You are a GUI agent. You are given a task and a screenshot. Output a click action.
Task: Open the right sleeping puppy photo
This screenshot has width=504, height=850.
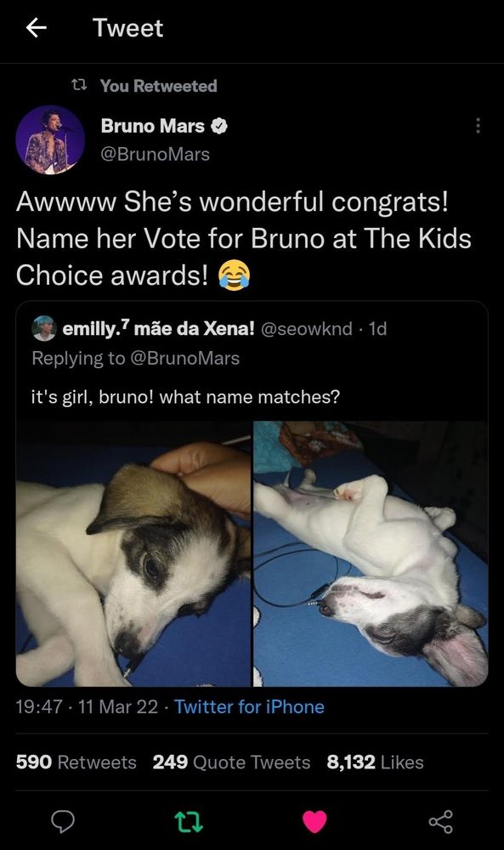tap(371, 554)
